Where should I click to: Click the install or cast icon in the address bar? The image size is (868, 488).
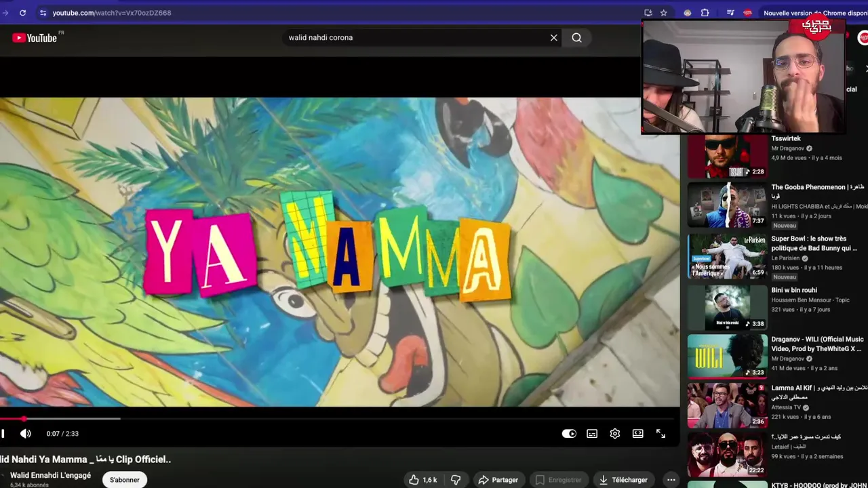[x=648, y=13]
